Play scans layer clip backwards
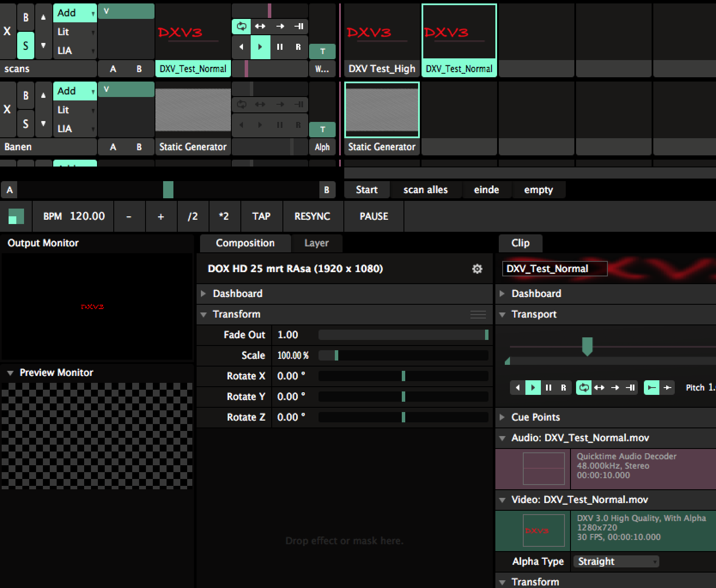The image size is (716, 588). point(241,47)
